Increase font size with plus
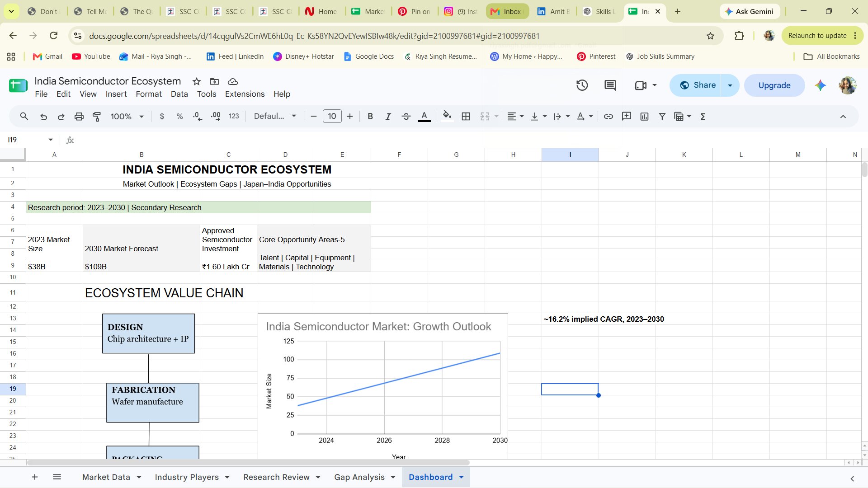This screenshot has height=488, width=868. (x=350, y=117)
